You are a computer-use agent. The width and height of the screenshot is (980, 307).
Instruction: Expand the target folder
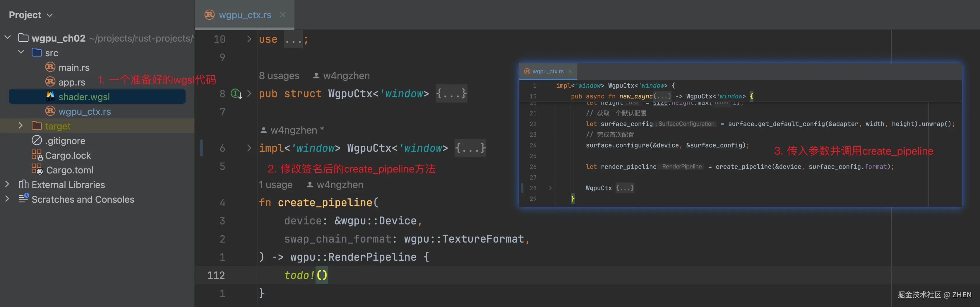(21, 125)
